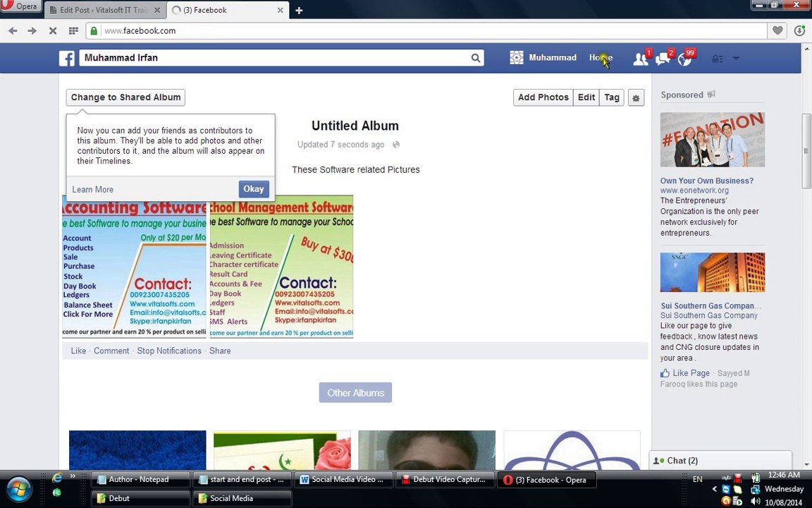Image resolution: width=812 pixels, height=508 pixels.
Task: Click the Untitled Album title
Action: point(355,126)
